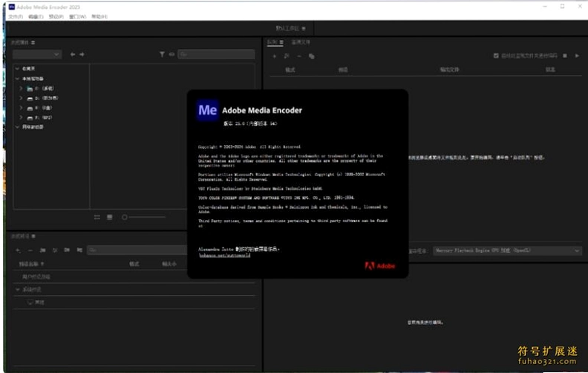Viewport: 588px width, 373px height.
Task: Open the 窗口(W) menu
Action: [77, 16]
